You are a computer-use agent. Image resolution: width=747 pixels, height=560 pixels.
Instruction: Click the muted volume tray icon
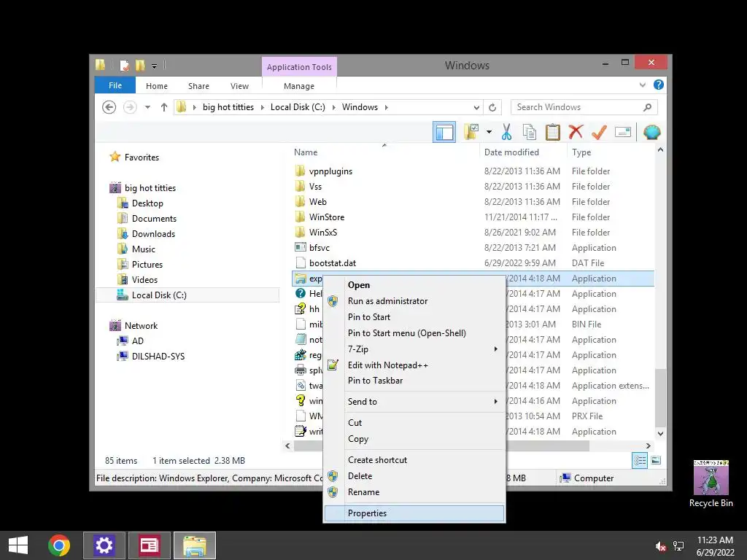pyautogui.click(x=660, y=546)
